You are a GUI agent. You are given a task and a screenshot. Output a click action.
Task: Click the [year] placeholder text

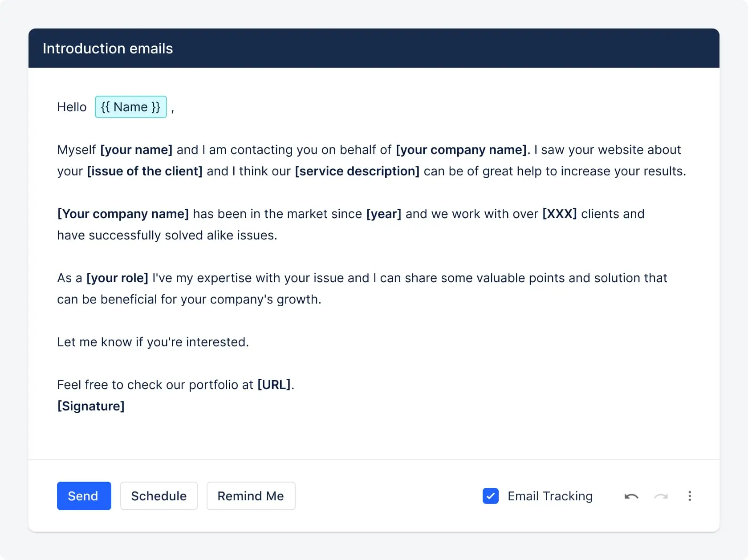pyautogui.click(x=384, y=214)
